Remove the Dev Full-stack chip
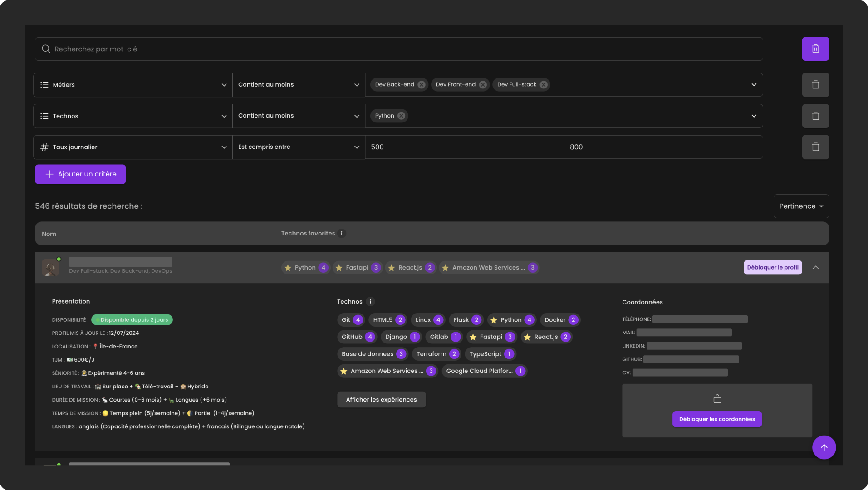Viewport: 868px width, 490px height. (544, 85)
